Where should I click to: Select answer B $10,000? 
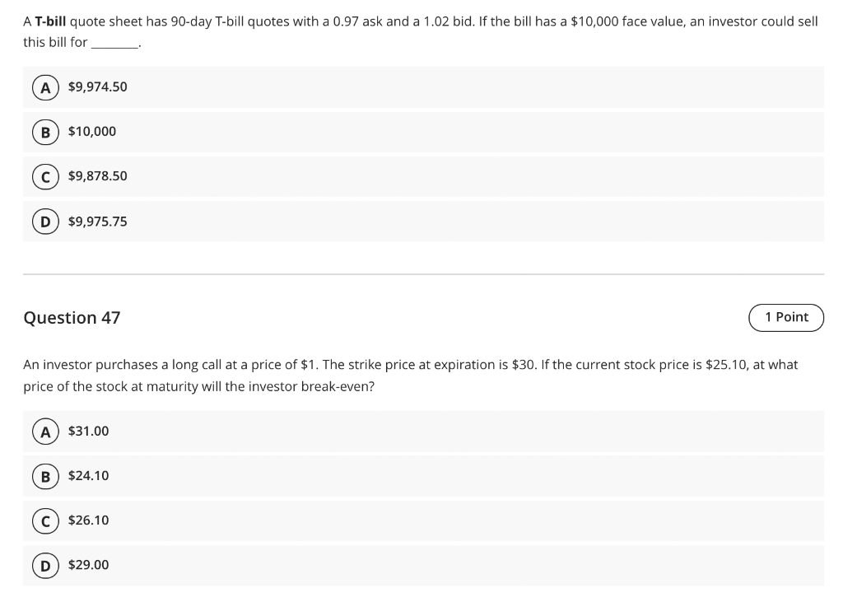click(92, 131)
